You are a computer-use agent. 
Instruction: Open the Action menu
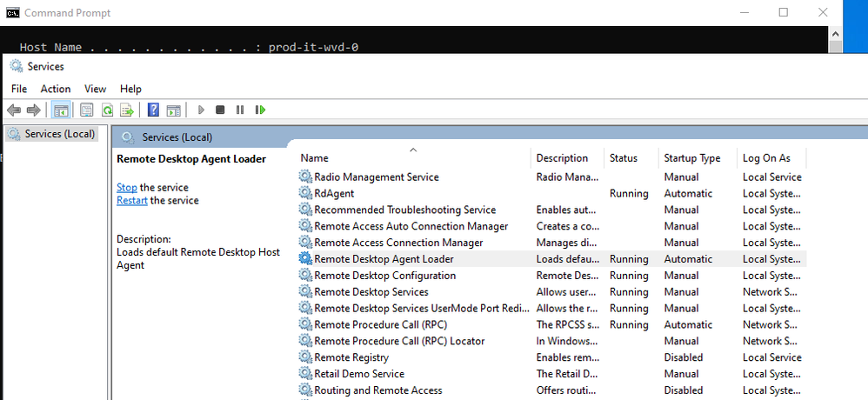coord(56,89)
